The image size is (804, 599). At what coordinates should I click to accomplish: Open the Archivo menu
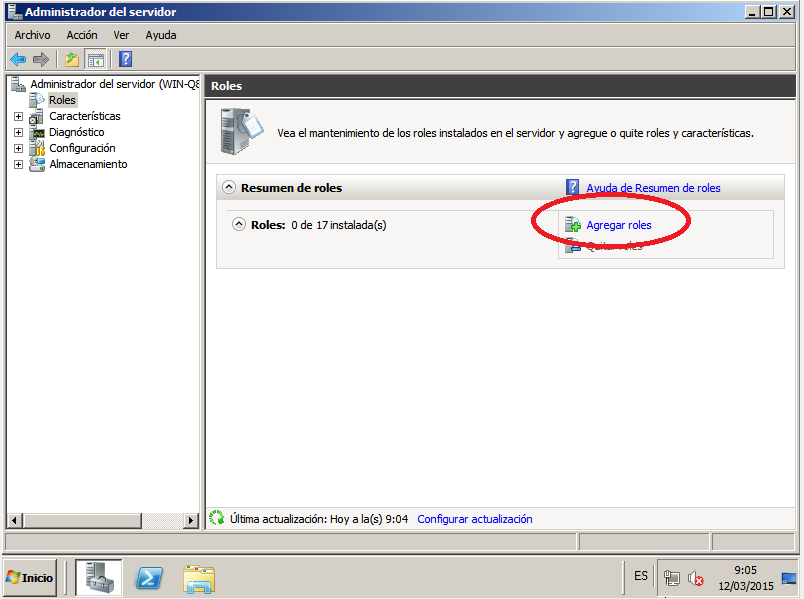(32, 35)
